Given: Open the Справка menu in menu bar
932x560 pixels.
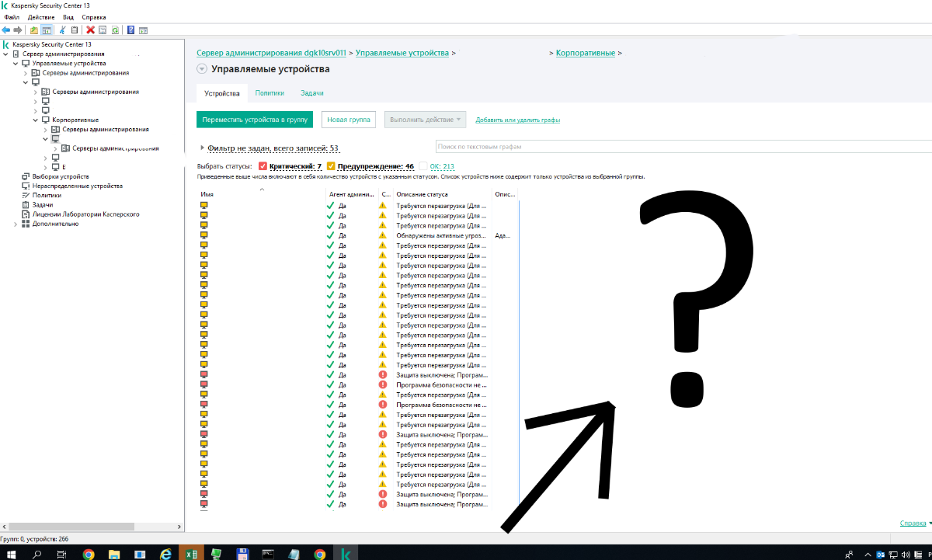Looking at the screenshot, I should 94,17.
